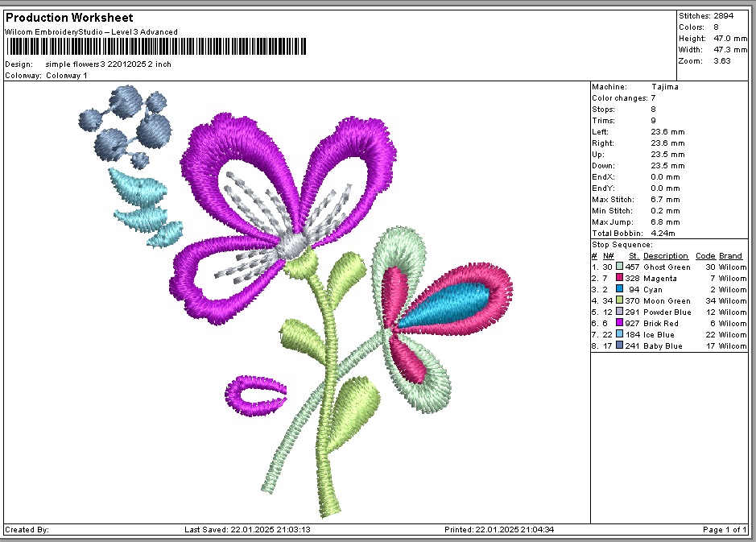756x542 pixels.
Task: Click the 'Code' column header
Action: coord(705,255)
